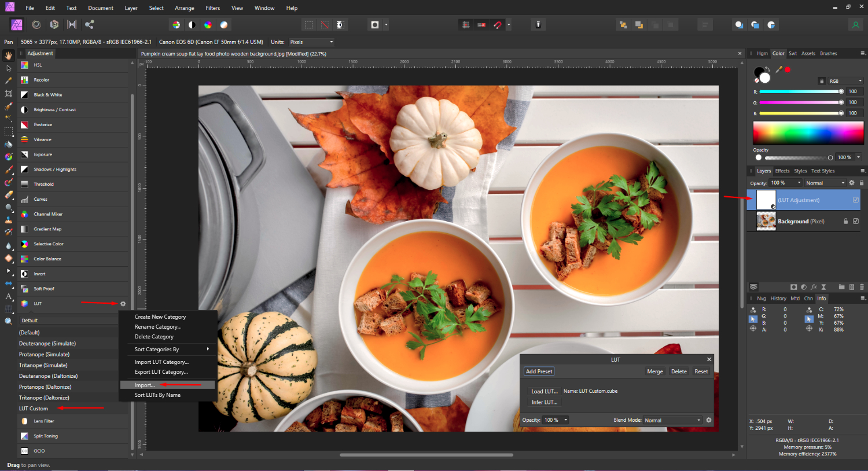
Task: Switch to Swatches (Swt) tab
Action: coord(793,53)
